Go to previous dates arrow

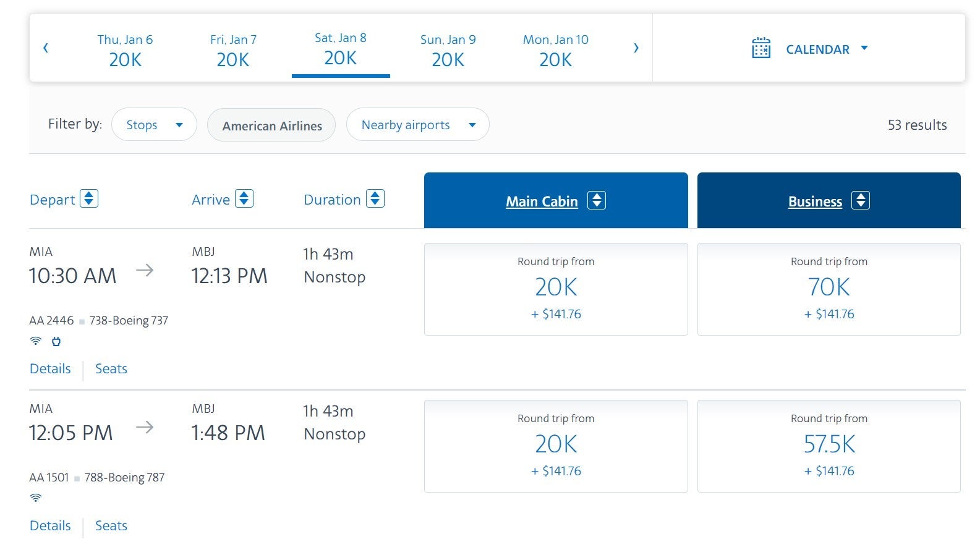click(x=46, y=48)
